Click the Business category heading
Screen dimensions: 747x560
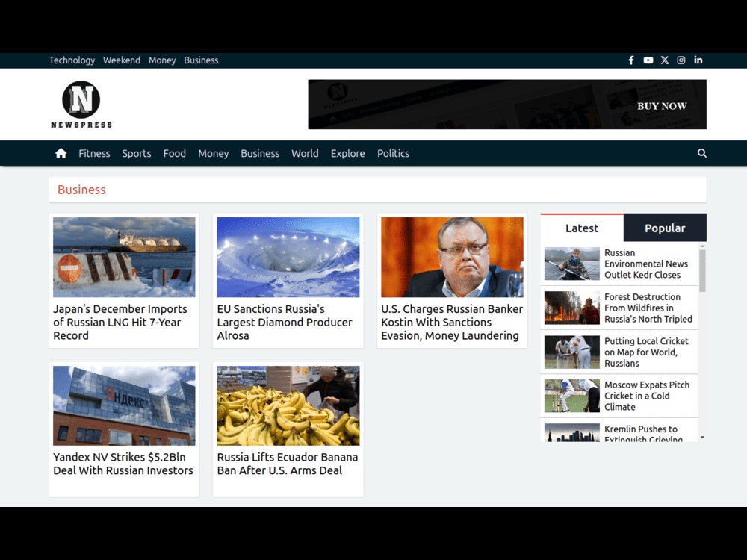click(81, 190)
